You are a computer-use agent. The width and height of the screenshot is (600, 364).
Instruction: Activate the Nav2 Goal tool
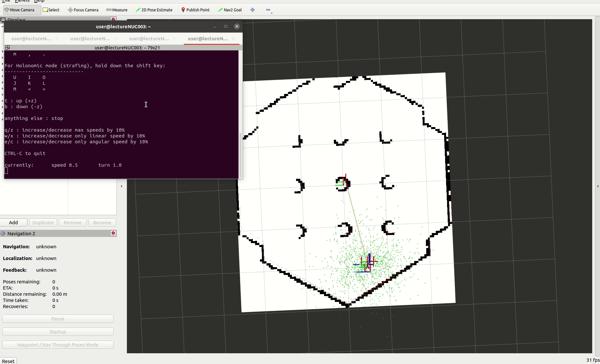click(x=230, y=10)
